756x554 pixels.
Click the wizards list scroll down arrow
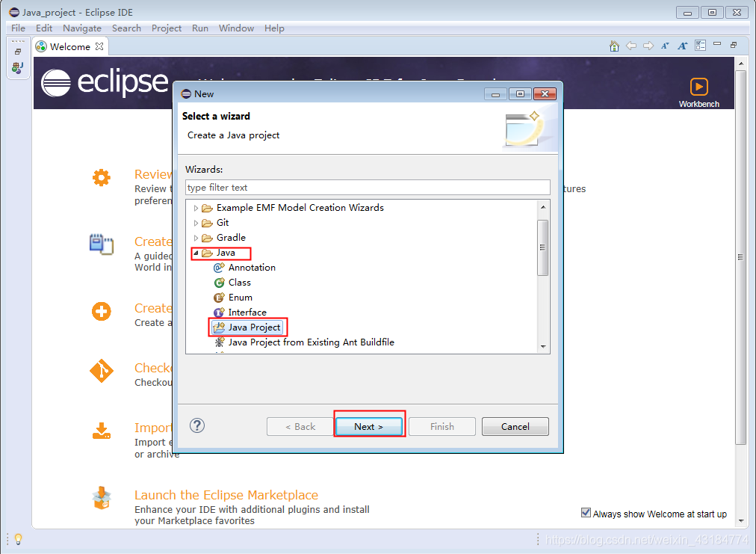tap(543, 347)
